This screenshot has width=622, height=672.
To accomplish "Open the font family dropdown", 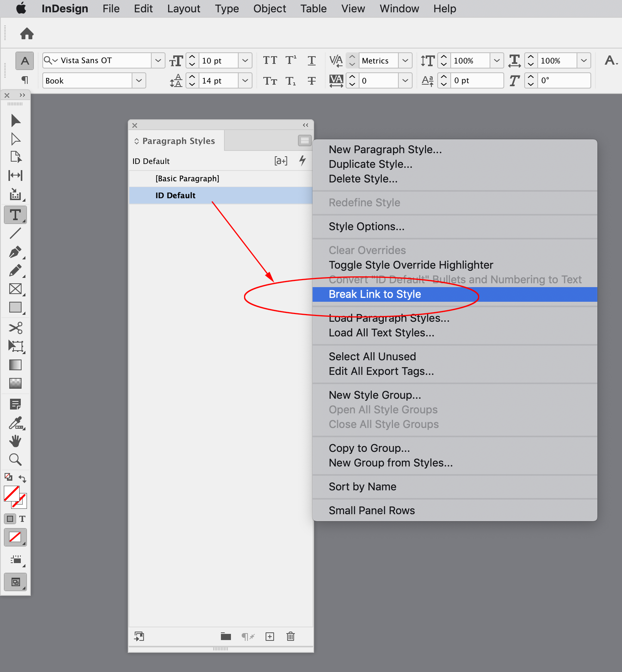I will coord(158,60).
